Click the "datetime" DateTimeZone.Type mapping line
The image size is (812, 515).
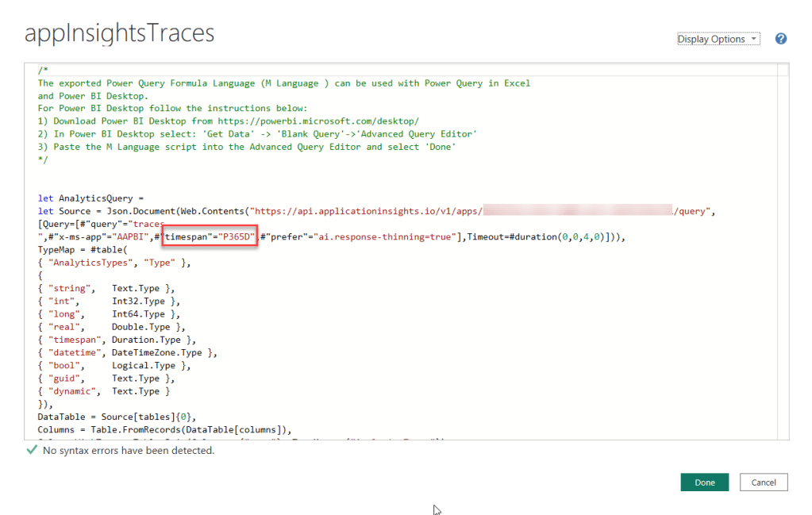[127, 352]
